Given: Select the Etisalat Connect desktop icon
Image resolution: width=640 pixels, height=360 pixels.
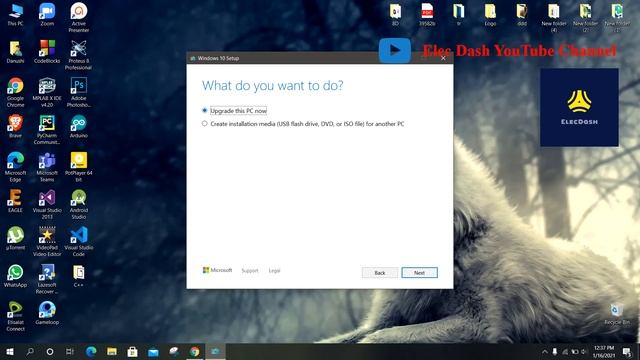Looking at the screenshot, I should coord(15,316).
